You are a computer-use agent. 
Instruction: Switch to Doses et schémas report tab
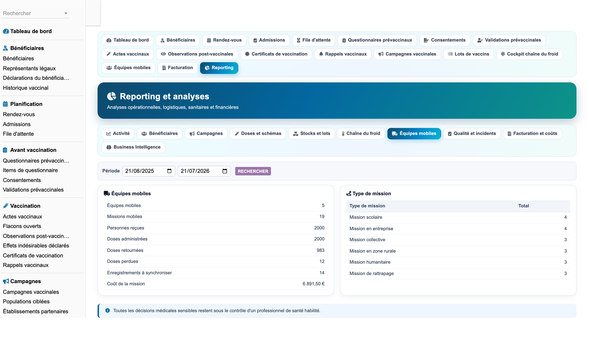[x=258, y=134]
